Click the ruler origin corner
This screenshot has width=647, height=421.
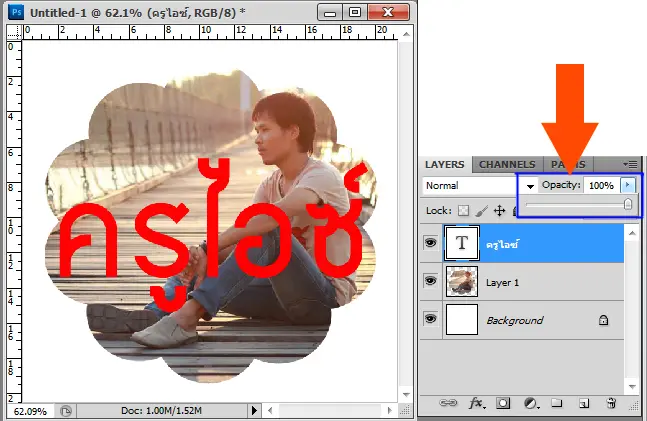tap(14, 32)
